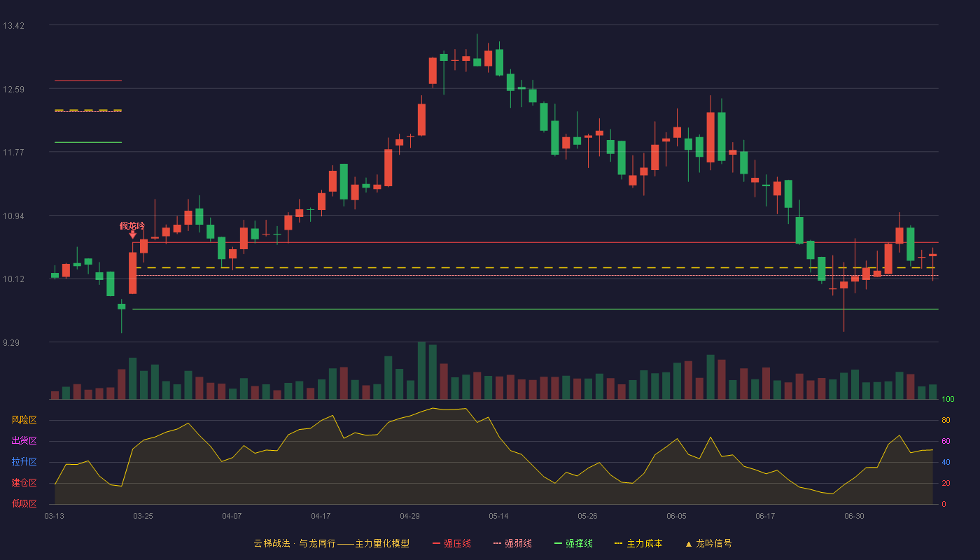This screenshot has width=980, height=560.
Task: Click the 05-14 date label
Action: [x=498, y=516]
